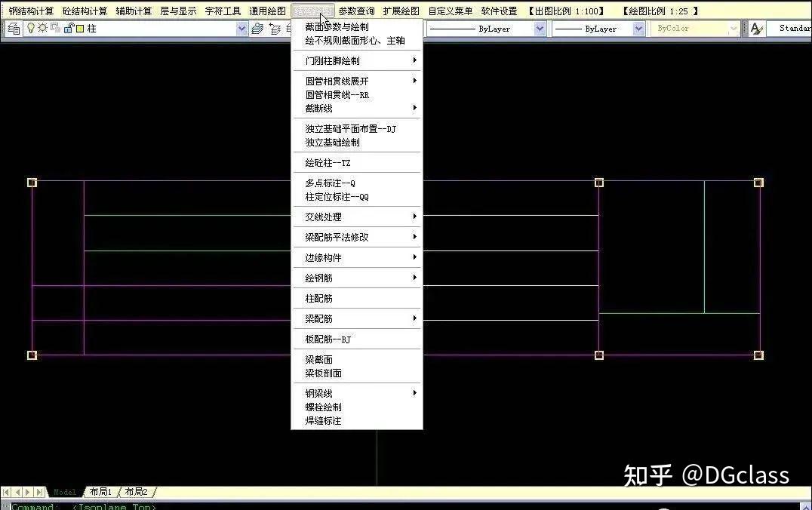Select 板配筋--BJ entry
Screen dimensions: 812x510
coord(357,339)
